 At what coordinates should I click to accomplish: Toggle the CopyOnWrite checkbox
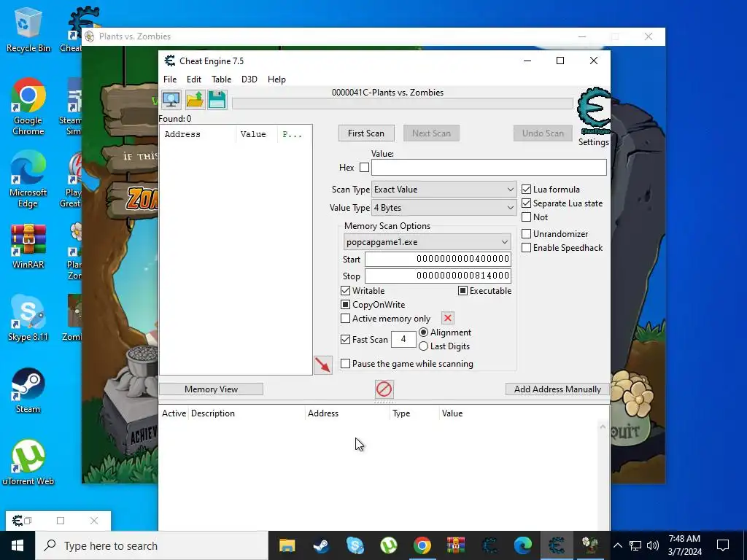(x=345, y=304)
